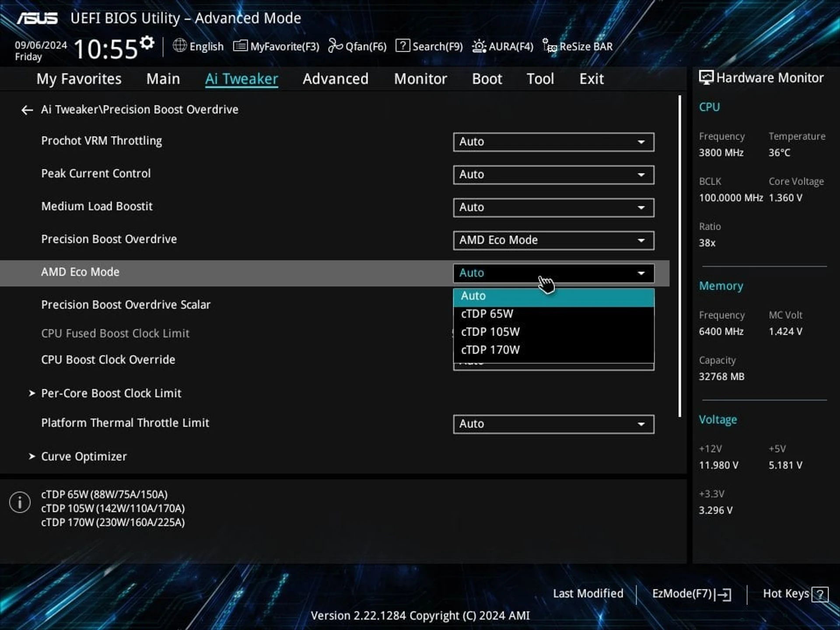Click the +3.3V reading 3.296 V
This screenshot has width=840, height=630.
[715, 511]
